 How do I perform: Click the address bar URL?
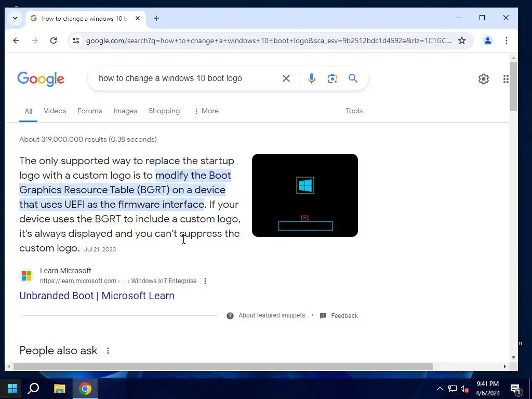269,41
